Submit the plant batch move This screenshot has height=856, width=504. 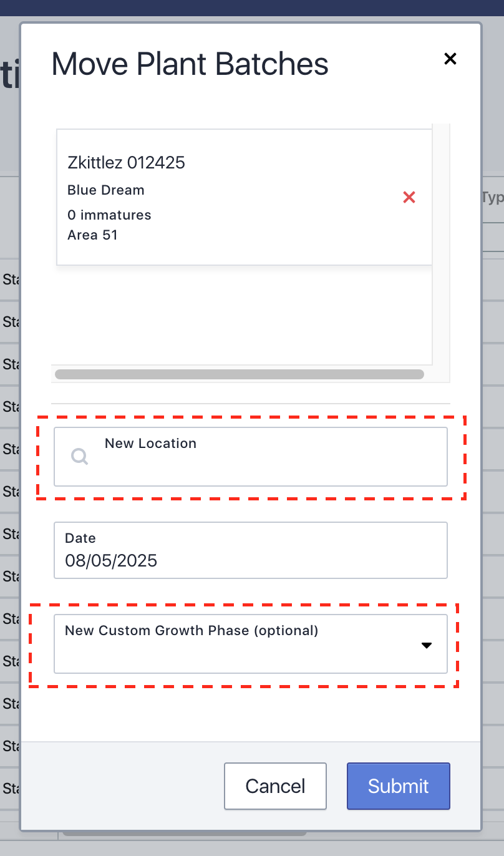(399, 786)
